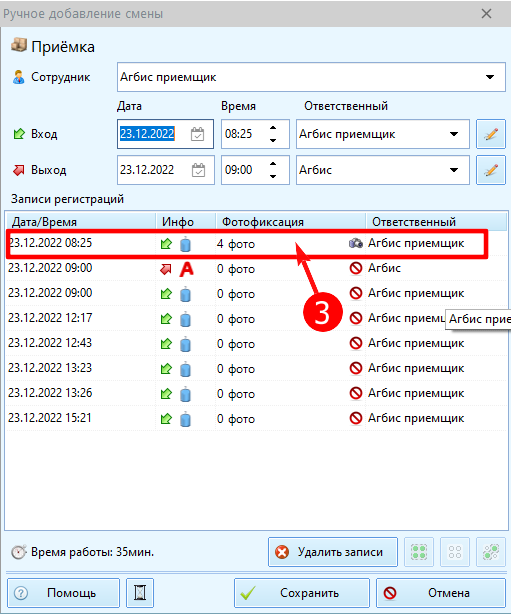Select the record 23.12.2022 12:43
This screenshot has width=511, height=614.
pyautogui.click(x=256, y=343)
